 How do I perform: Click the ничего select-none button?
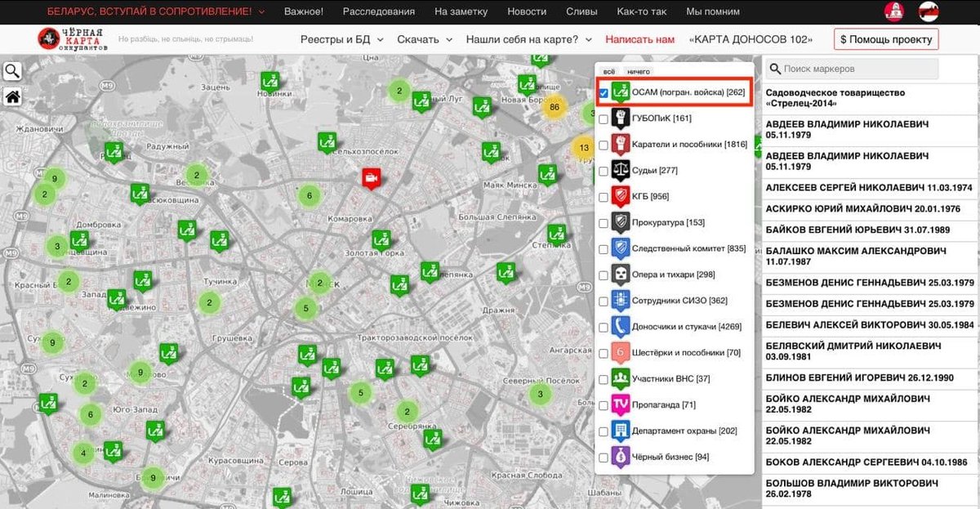(639, 72)
